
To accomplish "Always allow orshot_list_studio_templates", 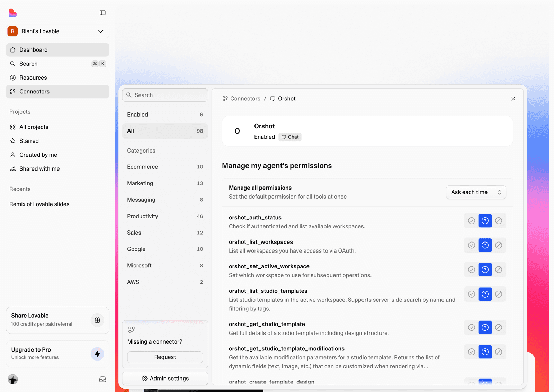I will click(472, 294).
